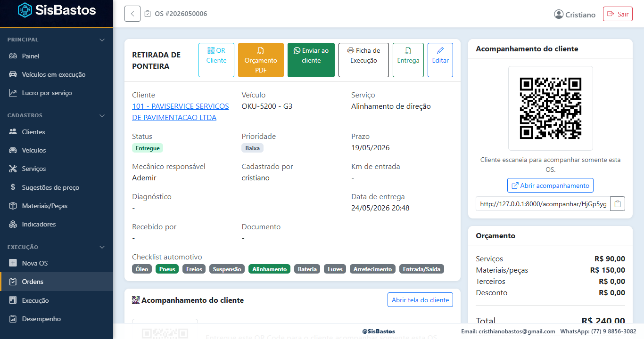
Task: Click the Serviços R$ 90,00 value
Action: point(610,259)
